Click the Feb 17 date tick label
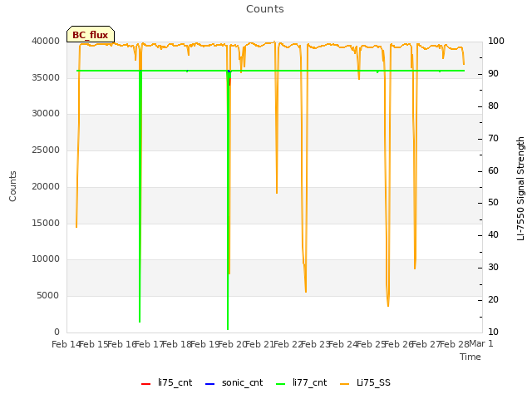This screenshot has height=399, width=532. (x=150, y=344)
